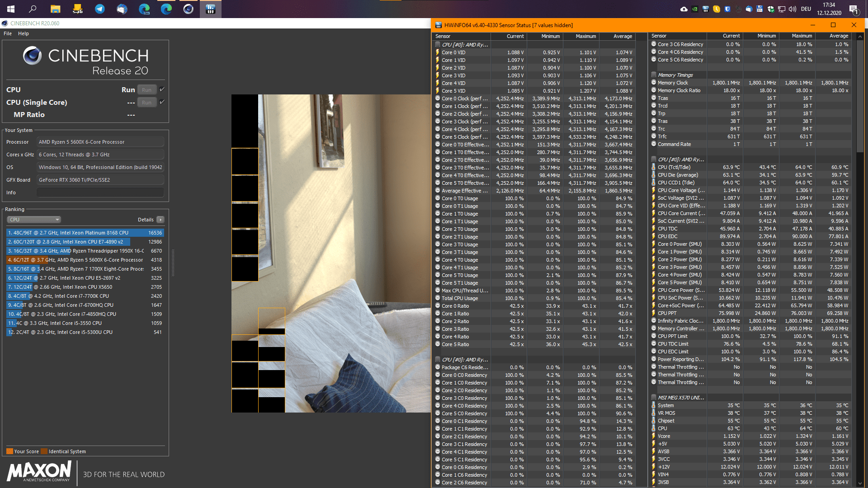Click the yellow clock tray icon
Viewport: 868px width, 488px height.
(716, 9)
